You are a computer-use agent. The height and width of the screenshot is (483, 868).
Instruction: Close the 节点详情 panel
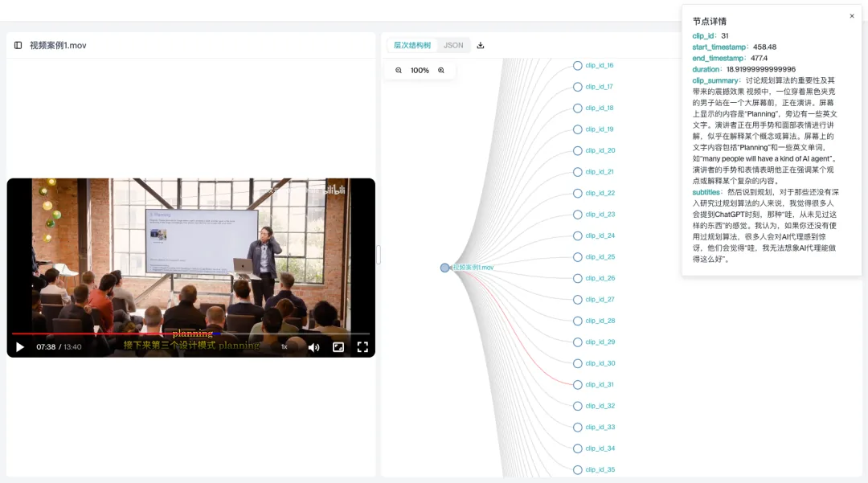click(x=852, y=16)
